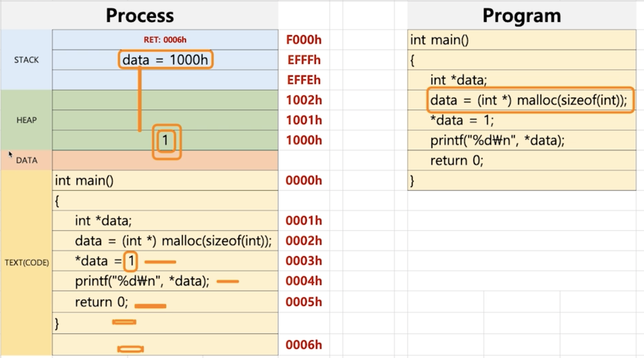Select the heap cell at 1002h
644x358 pixels.
(x=165, y=100)
